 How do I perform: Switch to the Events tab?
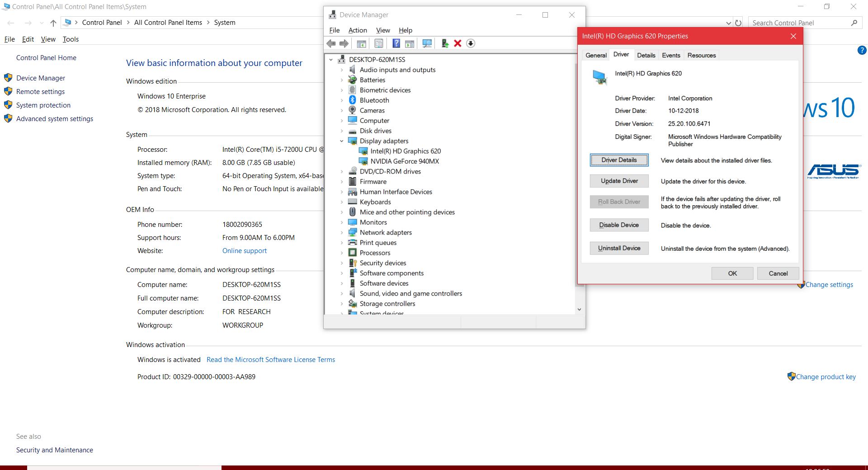tap(671, 55)
